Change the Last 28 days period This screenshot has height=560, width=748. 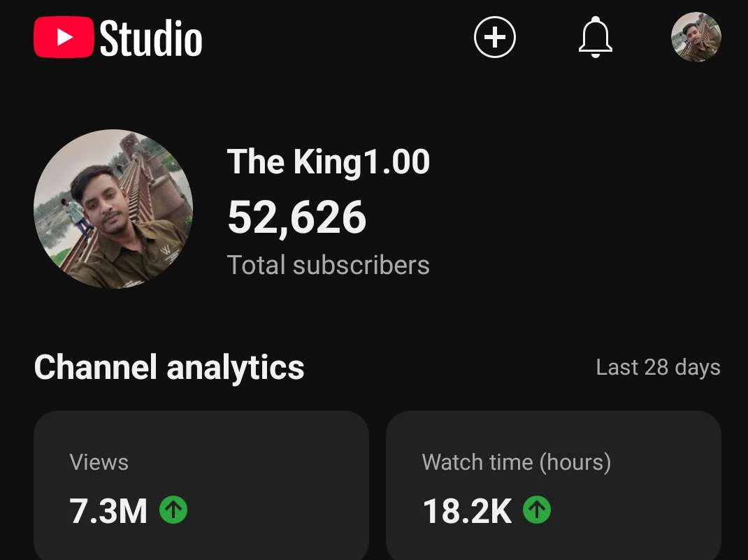[658, 367]
